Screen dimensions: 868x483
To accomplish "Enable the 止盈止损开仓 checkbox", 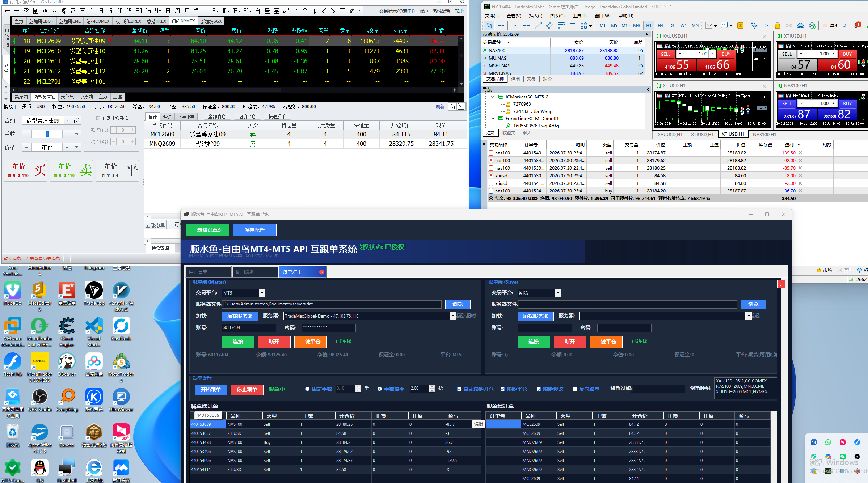I will 98,118.
